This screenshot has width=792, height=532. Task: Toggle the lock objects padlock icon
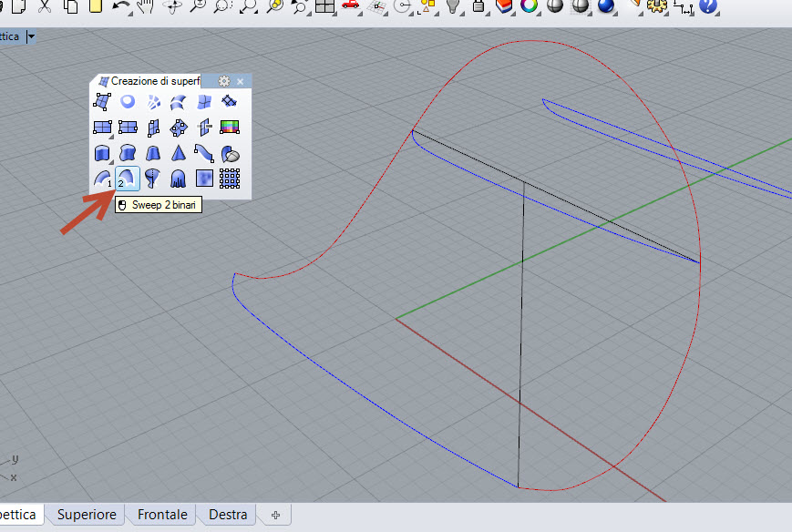tap(478, 7)
